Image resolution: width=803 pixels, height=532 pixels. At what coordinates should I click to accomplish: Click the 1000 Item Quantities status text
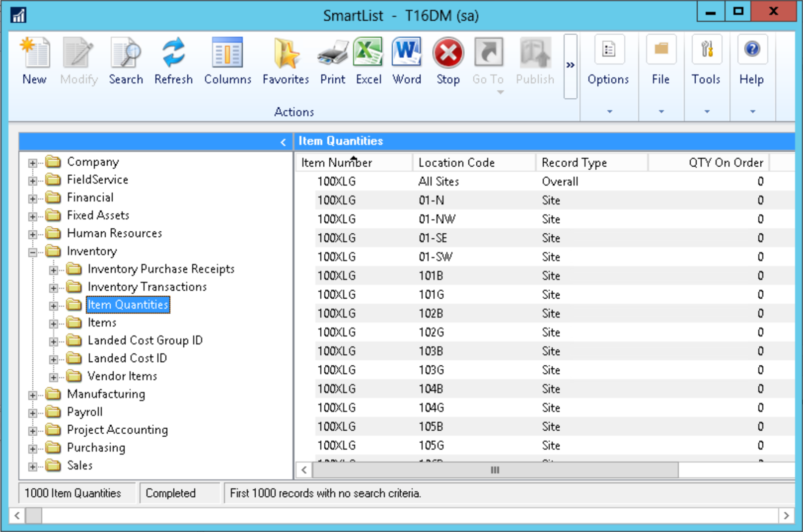[x=73, y=493]
